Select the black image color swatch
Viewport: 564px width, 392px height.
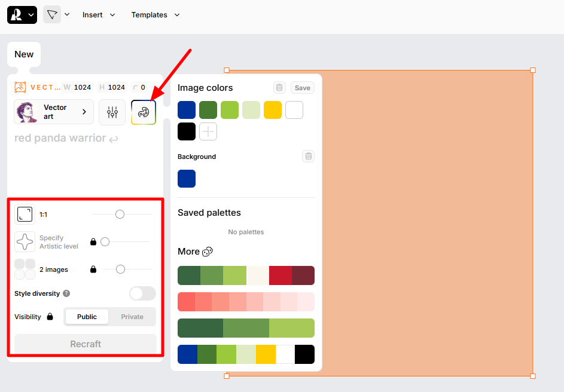187,131
